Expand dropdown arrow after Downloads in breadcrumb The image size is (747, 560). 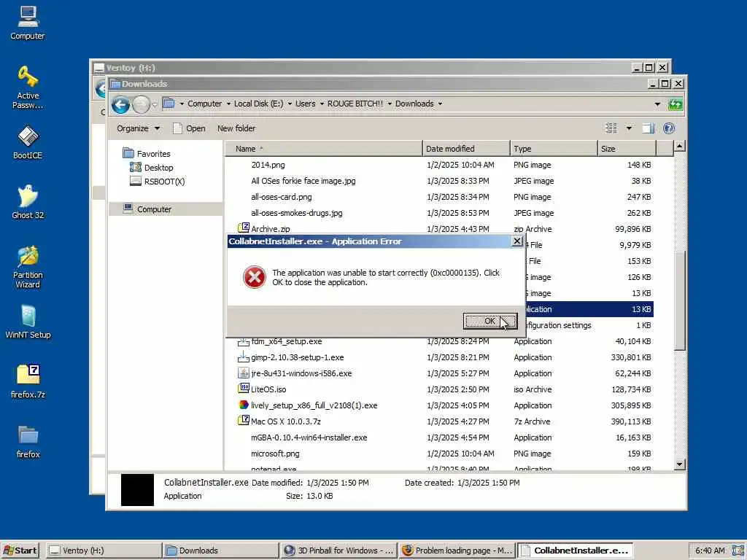[440, 104]
